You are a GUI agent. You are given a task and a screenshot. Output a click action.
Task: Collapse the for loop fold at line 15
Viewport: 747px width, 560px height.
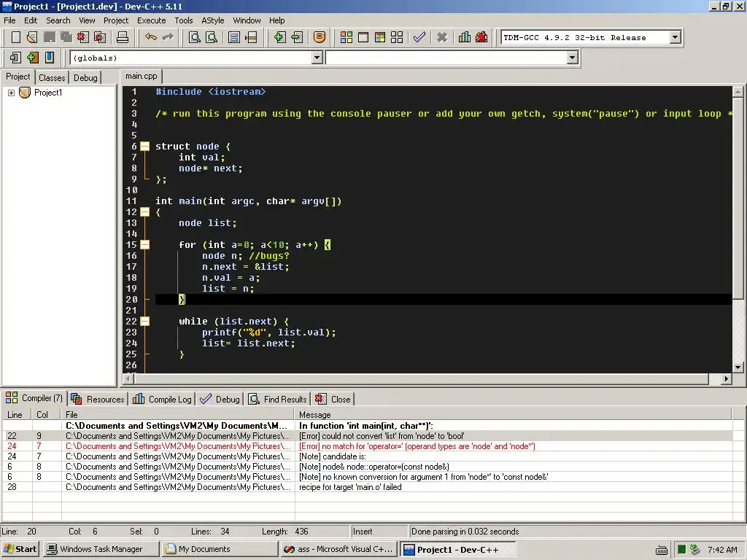(x=145, y=245)
